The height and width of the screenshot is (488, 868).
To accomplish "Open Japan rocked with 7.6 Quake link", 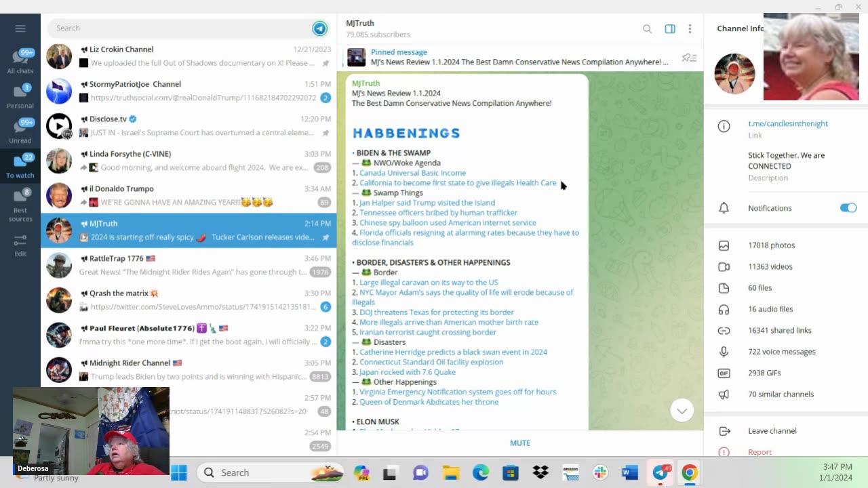I will coord(408,372).
